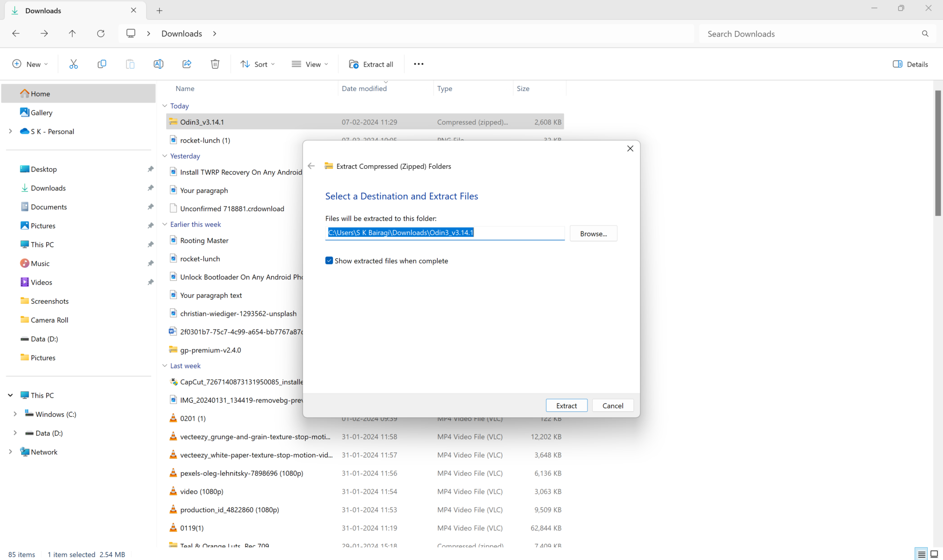
Task: Expand Network tree node
Action: tap(10, 451)
